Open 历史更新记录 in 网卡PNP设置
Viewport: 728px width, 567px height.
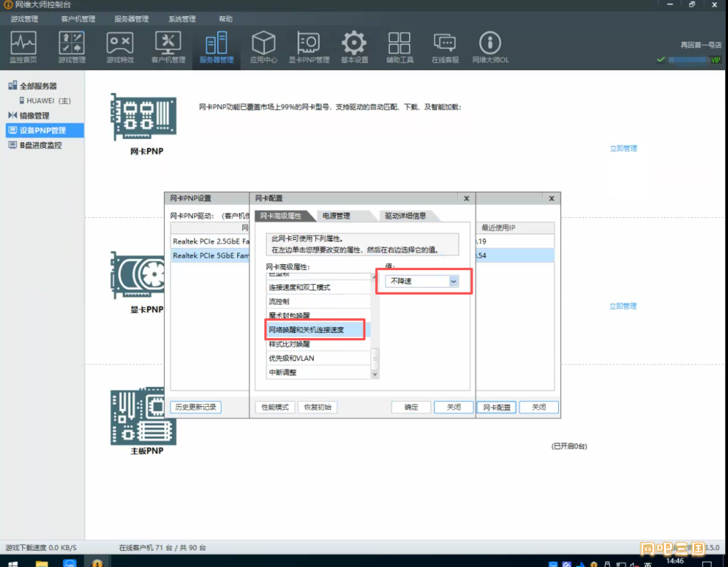(x=196, y=408)
